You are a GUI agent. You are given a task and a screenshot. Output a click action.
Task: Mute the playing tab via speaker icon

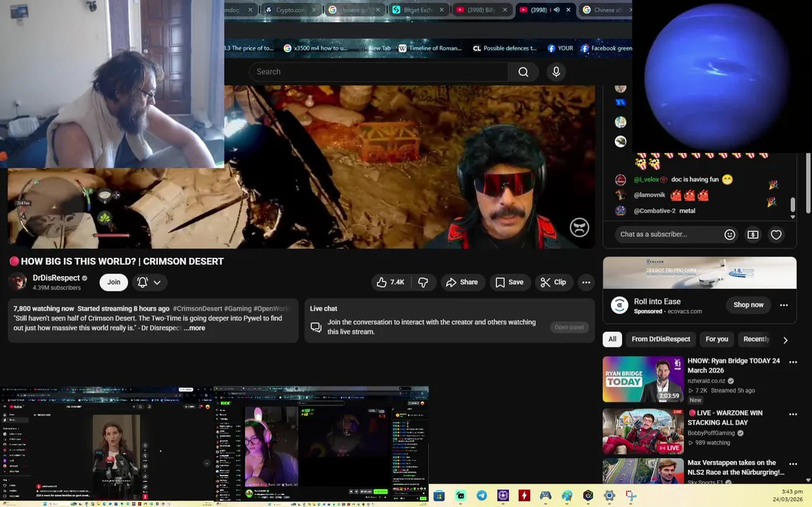coord(557,10)
